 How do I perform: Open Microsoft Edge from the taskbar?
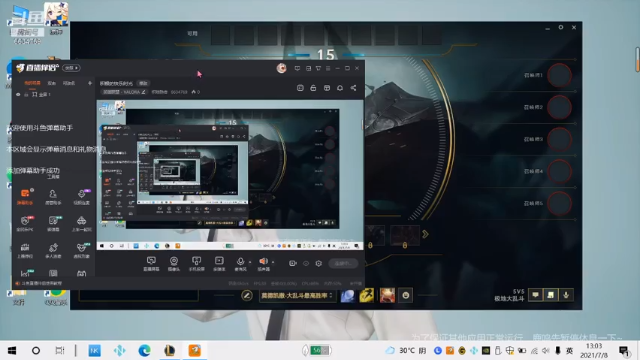point(144,350)
